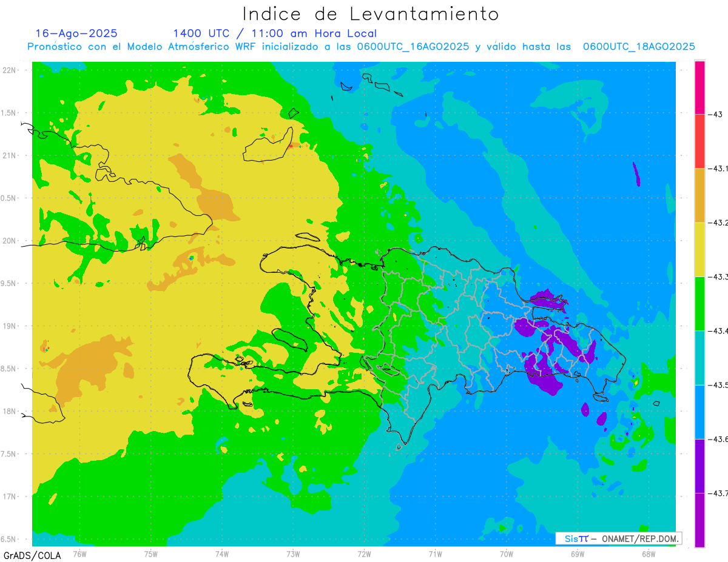728x562 pixels.
Task: Click the '1.5N' latitude label
Action: [x=8, y=113]
